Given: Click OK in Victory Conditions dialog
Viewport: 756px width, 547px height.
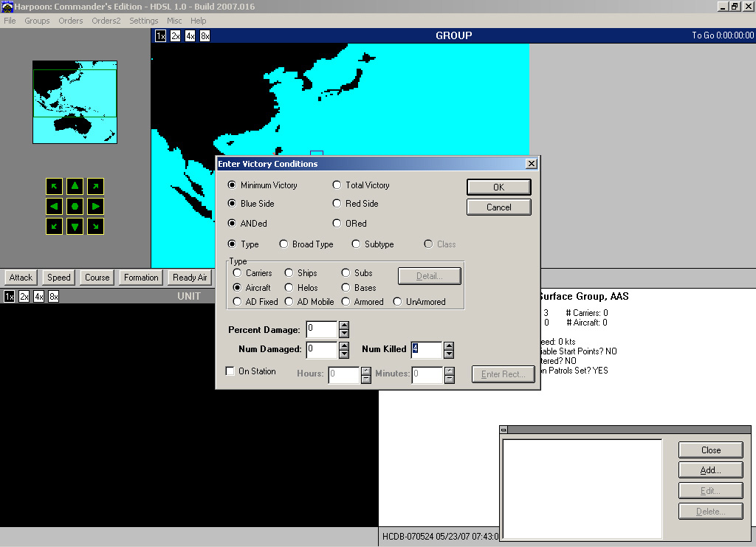Looking at the screenshot, I should tap(498, 188).
